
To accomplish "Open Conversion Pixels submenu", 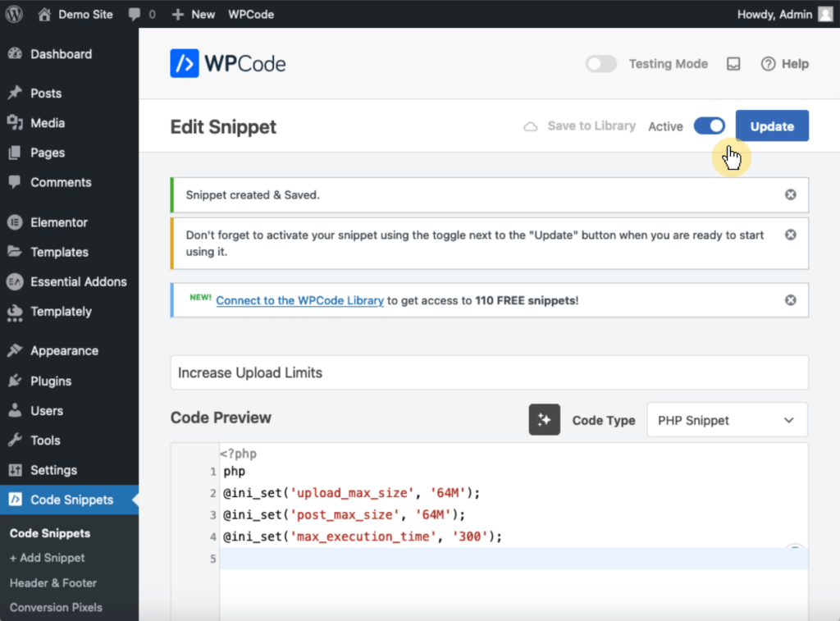I will [56, 608].
